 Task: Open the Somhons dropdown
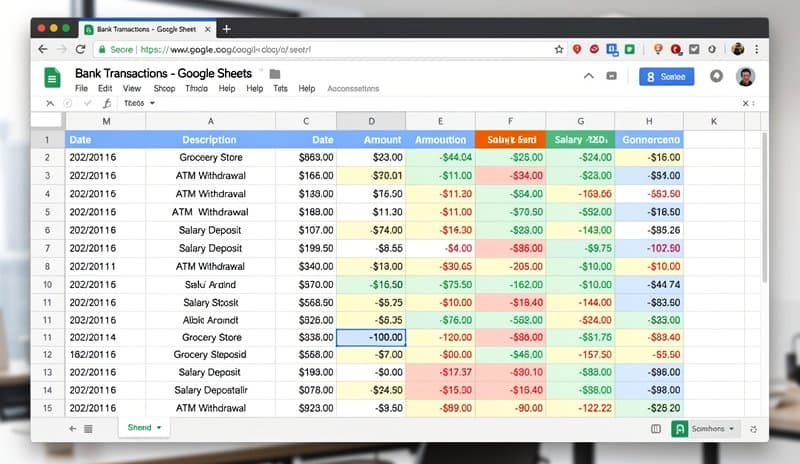tap(713, 429)
